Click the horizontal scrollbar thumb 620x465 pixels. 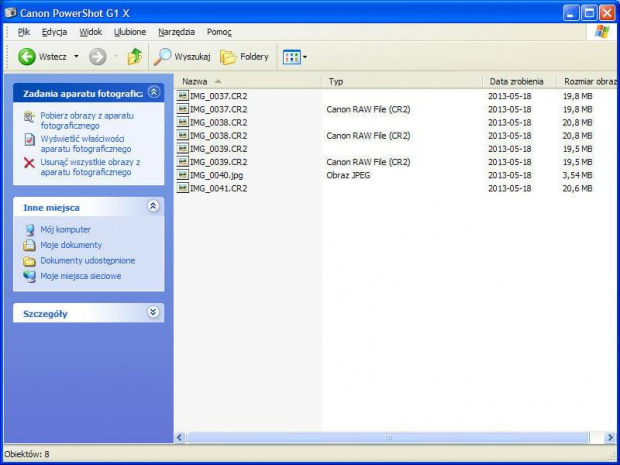click(388, 437)
